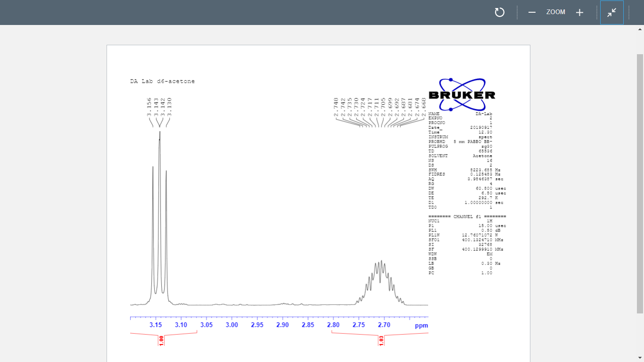Image resolution: width=644 pixels, height=362 pixels.
Task: Click the 3.156 peak label
Action: [149, 107]
